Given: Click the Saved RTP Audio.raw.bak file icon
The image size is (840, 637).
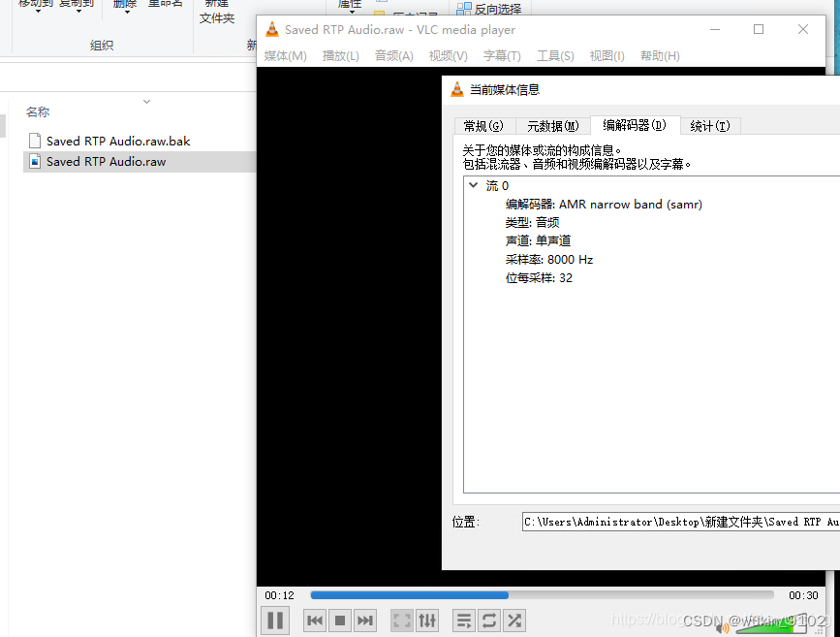Looking at the screenshot, I should 35,141.
